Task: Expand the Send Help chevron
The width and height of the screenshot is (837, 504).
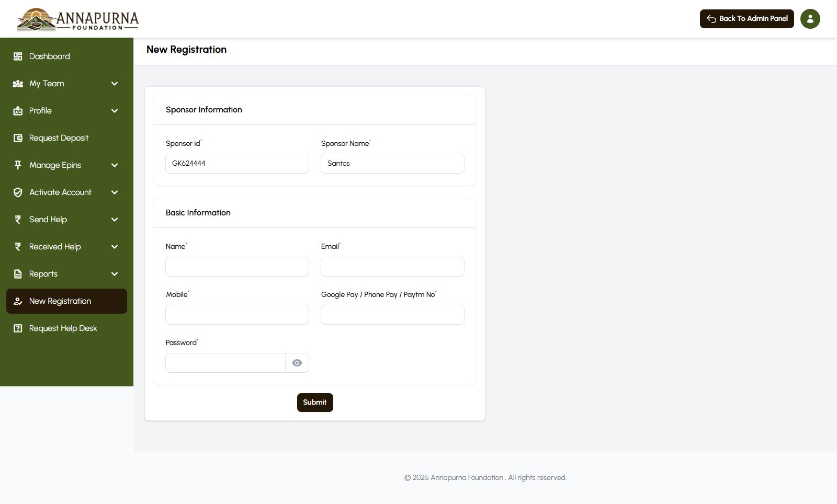Action: [115, 220]
